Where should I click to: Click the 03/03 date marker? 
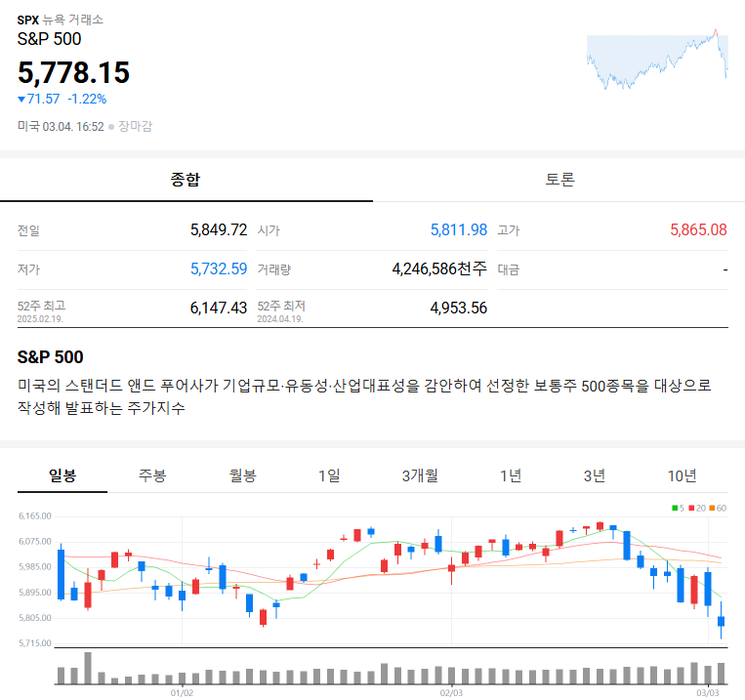pos(708,693)
